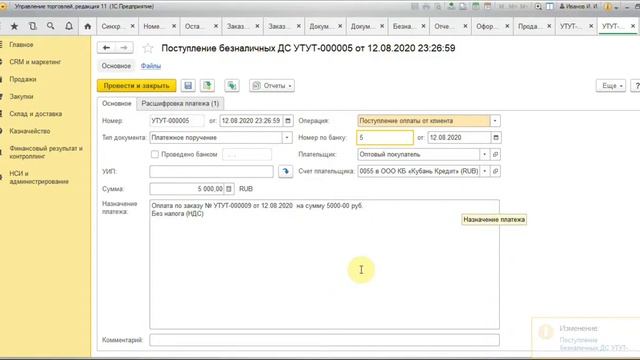640x360 pixels.
Task: Open the notifications bell icon
Action: (69, 26)
